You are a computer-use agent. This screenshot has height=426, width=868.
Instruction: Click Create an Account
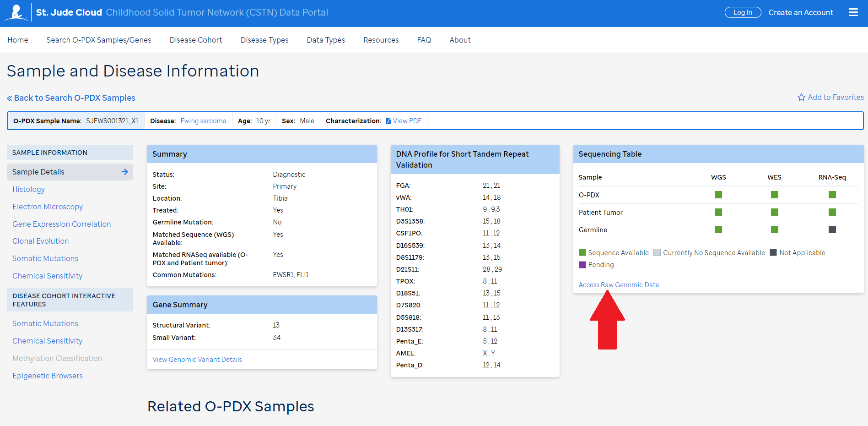pyautogui.click(x=801, y=12)
